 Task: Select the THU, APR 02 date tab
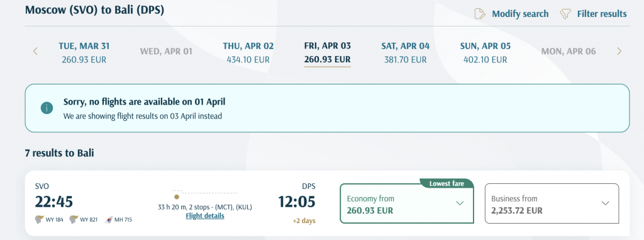(248, 53)
